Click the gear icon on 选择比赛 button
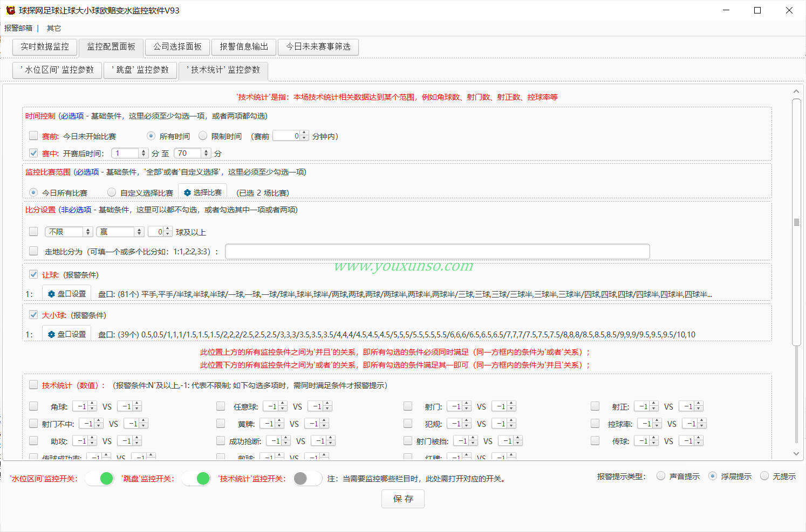Screen dimensions: 806x532 tap(187, 192)
